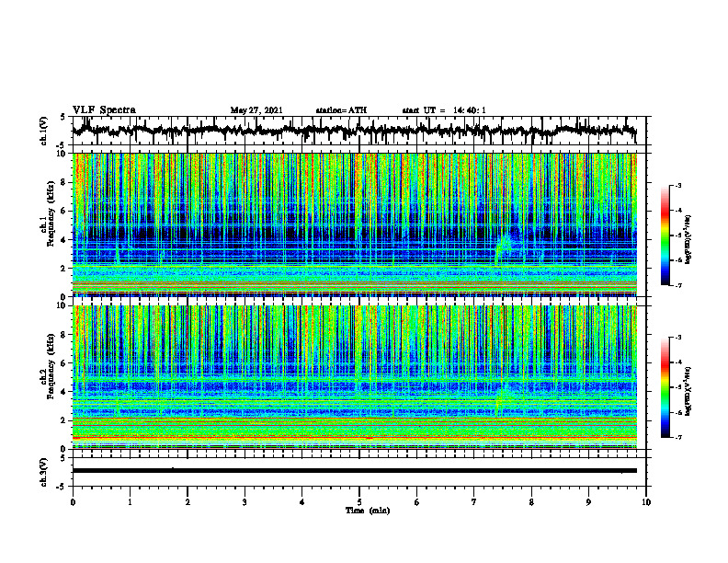Click the "Time (min)" x-axis label
This screenshot has width=728, height=563.
(368, 511)
